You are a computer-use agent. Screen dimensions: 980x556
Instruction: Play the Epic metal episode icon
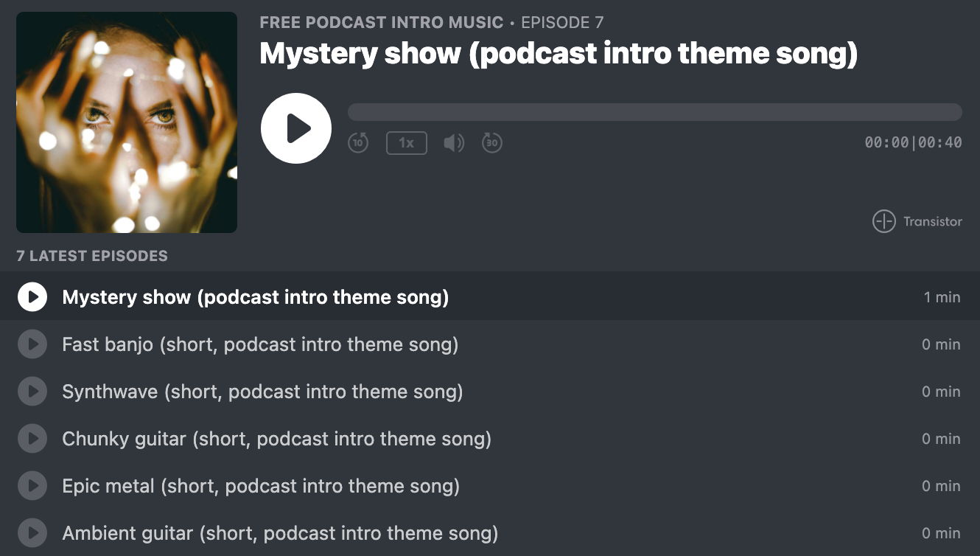[32, 486]
